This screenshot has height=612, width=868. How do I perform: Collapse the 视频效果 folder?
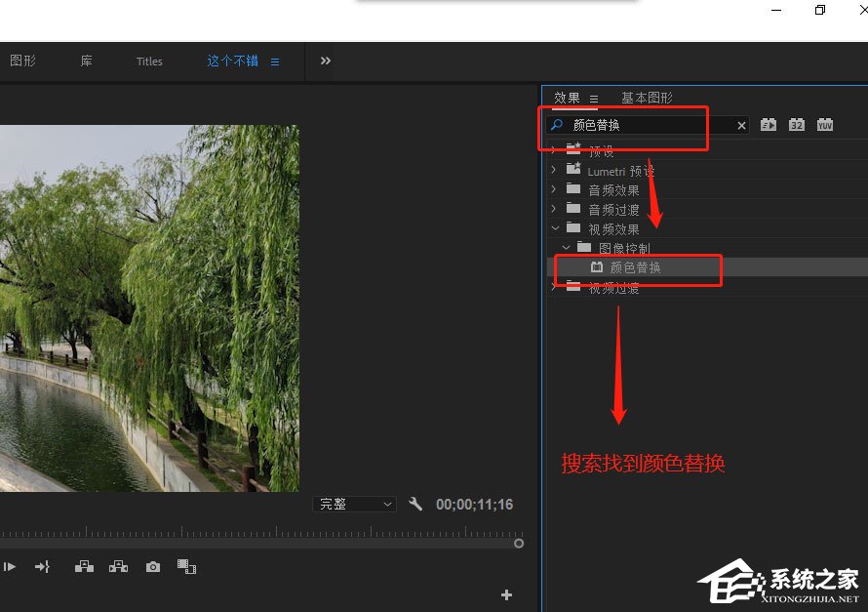(555, 227)
